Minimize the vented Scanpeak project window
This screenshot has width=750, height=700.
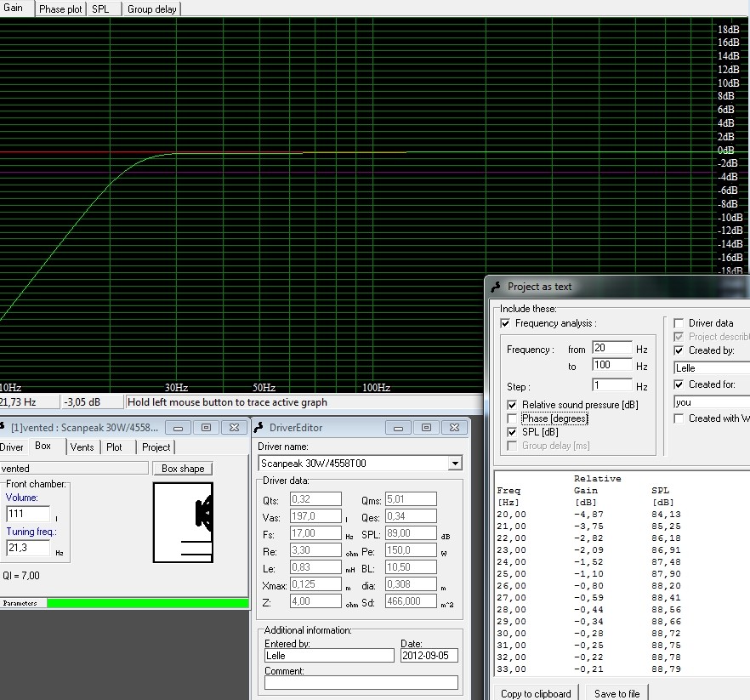point(178,428)
